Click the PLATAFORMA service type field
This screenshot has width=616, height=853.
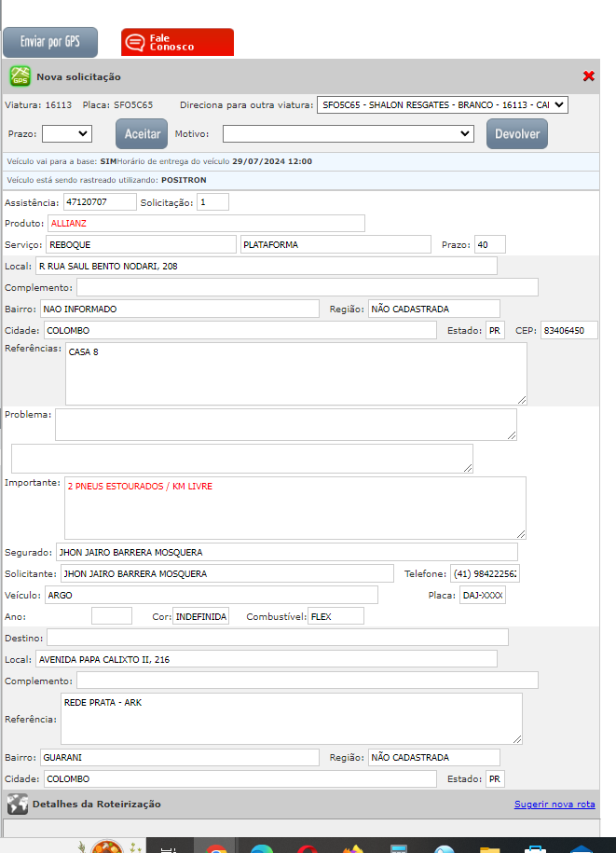pos(335,245)
